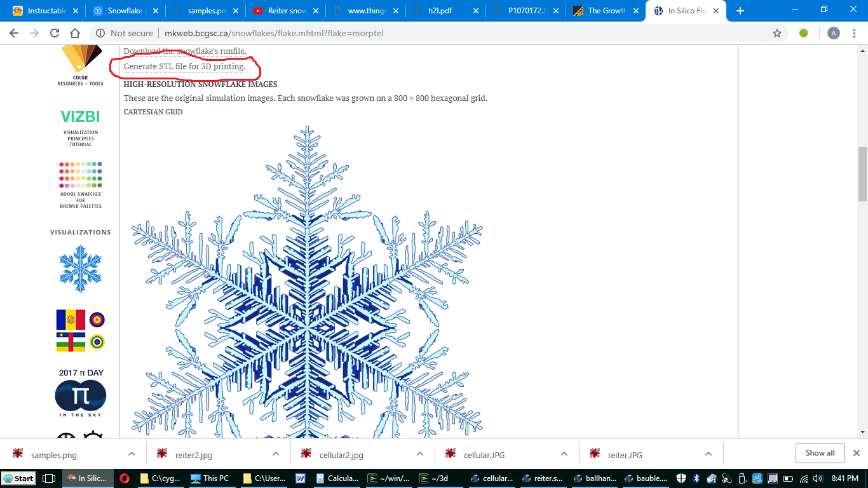Open a new browser tab
Image resolution: width=868 pixels, height=488 pixels.
coord(740,11)
